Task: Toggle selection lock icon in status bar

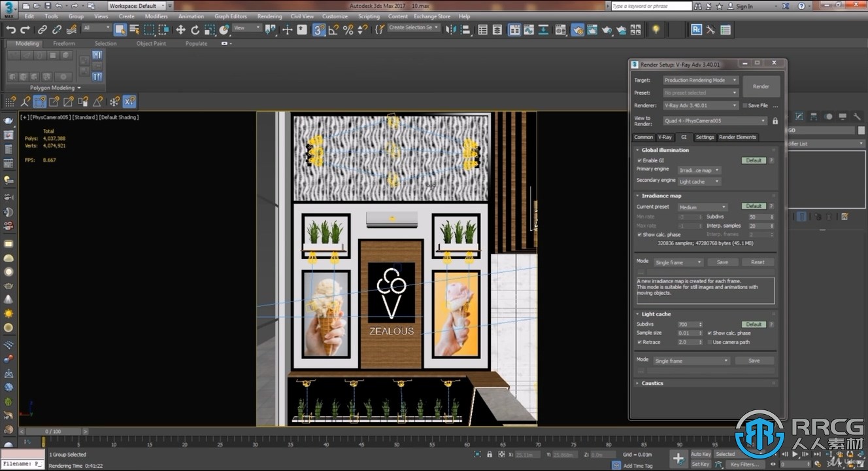Action: point(490,454)
